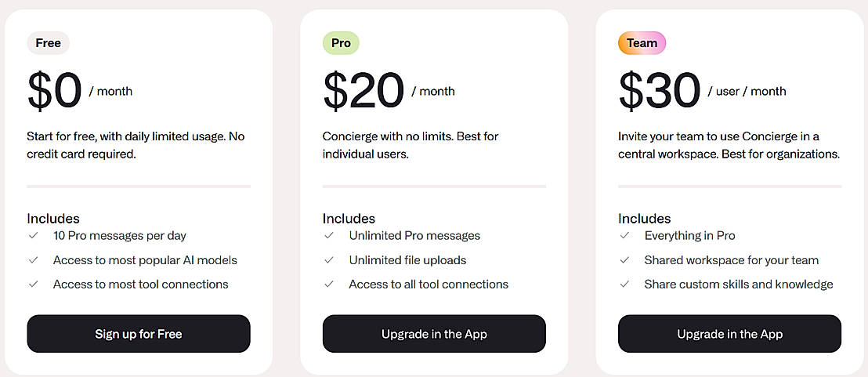The width and height of the screenshot is (868, 377).
Task: Click Upgrade in the App under Team plan
Action: [729, 334]
